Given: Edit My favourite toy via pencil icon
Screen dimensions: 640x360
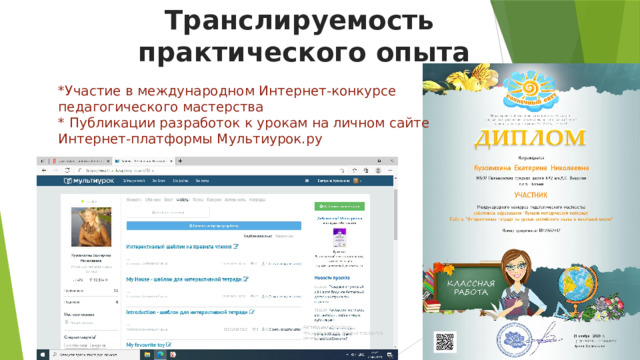Looking at the screenshot, I should (x=169, y=345).
